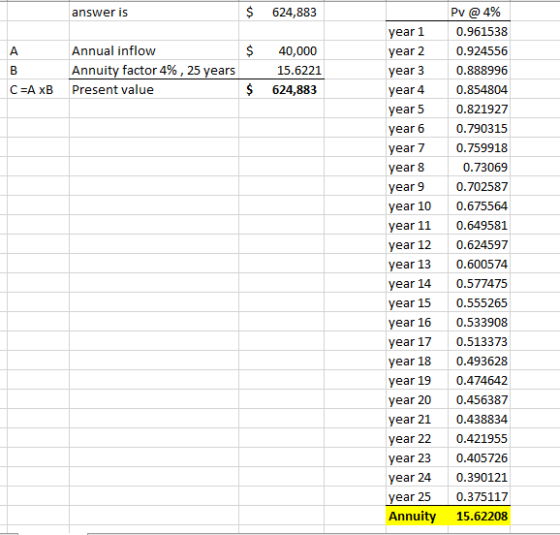This screenshot has height=535, width=560.
Task: Select the 'answer is' label cell
Action: (154, 12)
